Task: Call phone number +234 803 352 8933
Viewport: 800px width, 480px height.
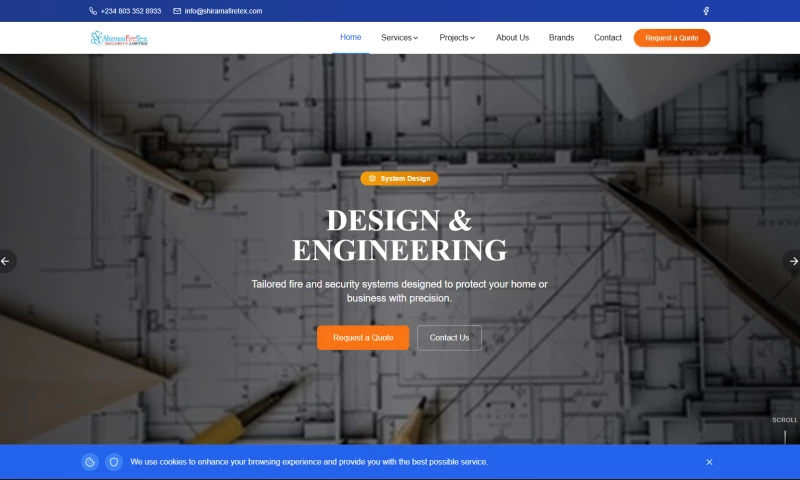Action: click(131, 11)
